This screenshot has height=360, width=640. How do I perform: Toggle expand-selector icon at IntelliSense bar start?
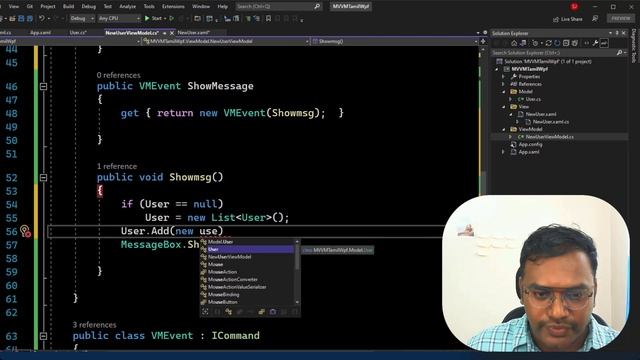[x=205, y=312]
